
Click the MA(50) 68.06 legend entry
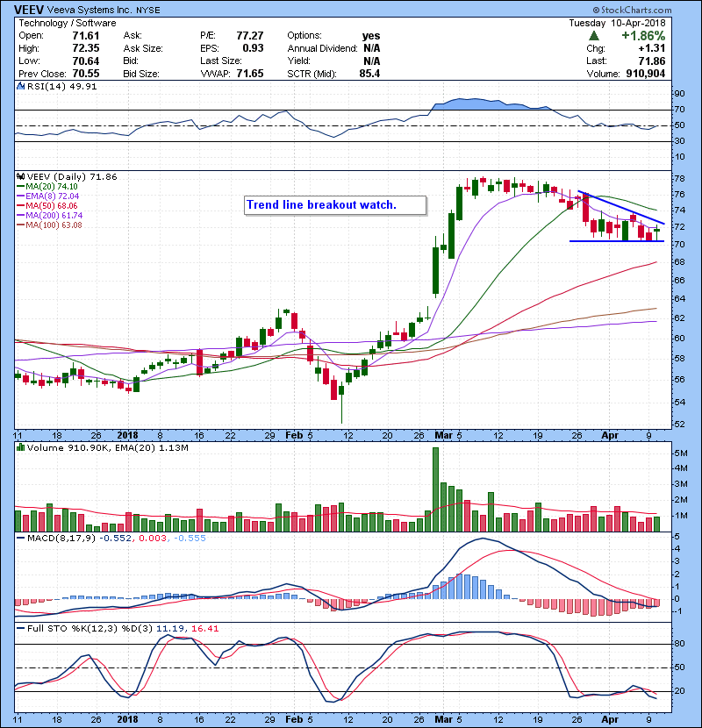[47, 205]
